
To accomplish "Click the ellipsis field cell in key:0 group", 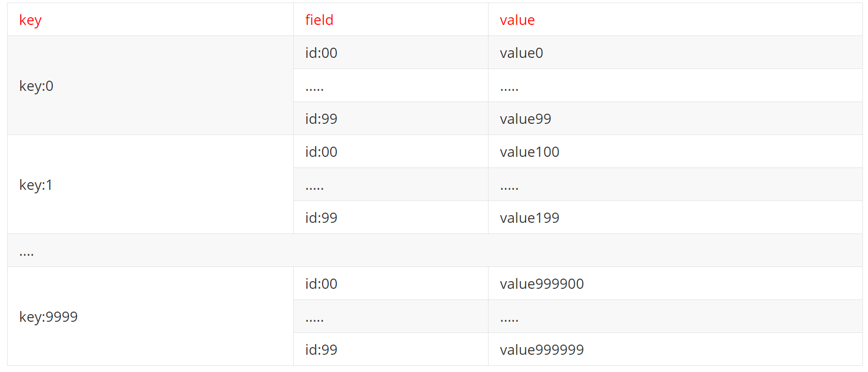I will pyautogui.click(x=315, y=86).
